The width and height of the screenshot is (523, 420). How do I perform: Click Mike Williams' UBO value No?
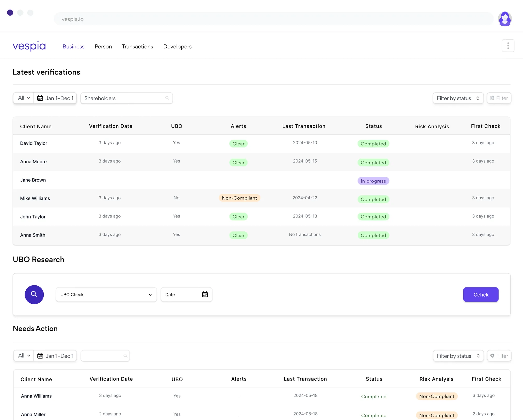pos(177,198)
